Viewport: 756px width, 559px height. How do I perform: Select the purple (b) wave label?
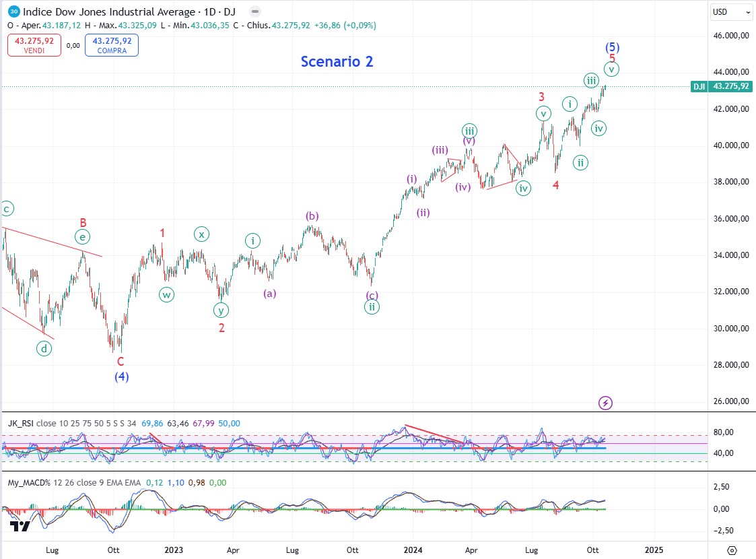coord(312,216)
